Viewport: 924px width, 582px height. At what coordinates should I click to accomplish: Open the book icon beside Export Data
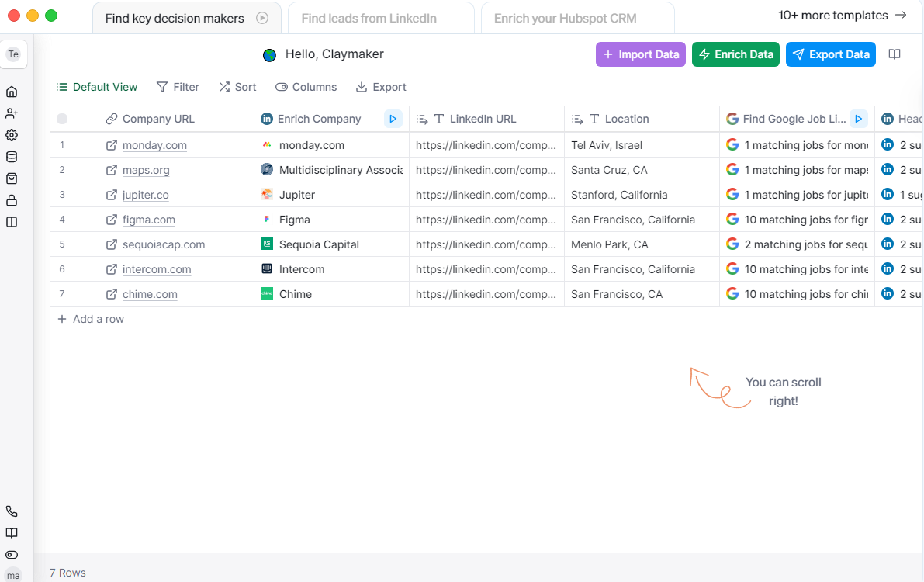click(895, 54)
